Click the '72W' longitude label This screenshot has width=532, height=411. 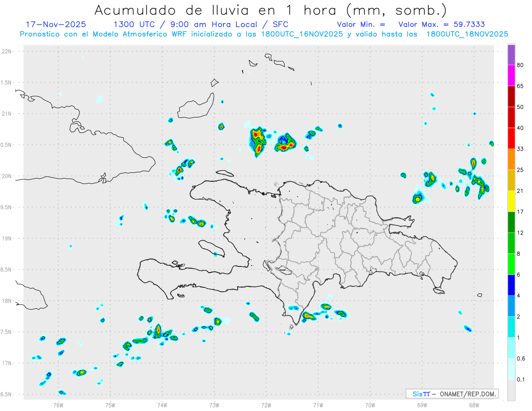click(x=266, y=405)
